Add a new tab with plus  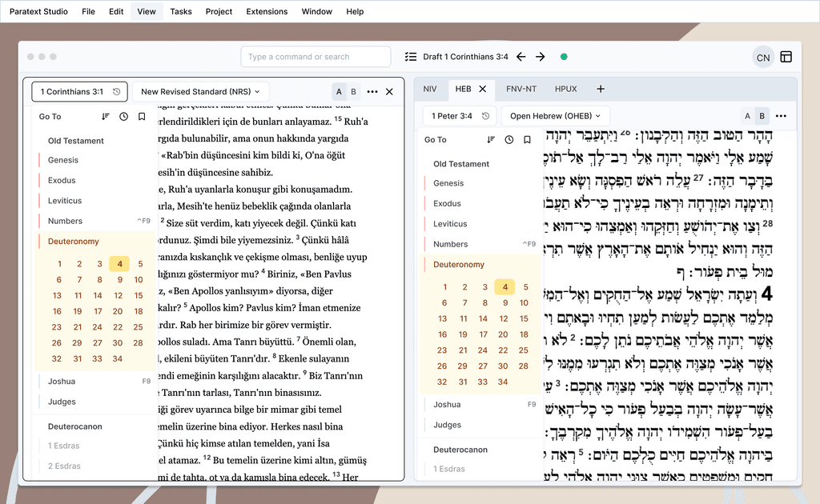tap(601, 89)
